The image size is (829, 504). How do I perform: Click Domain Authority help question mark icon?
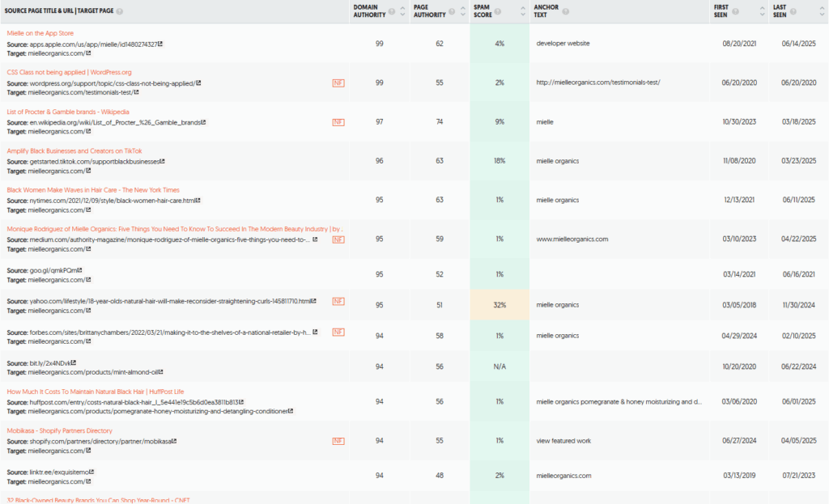[392, 11]
